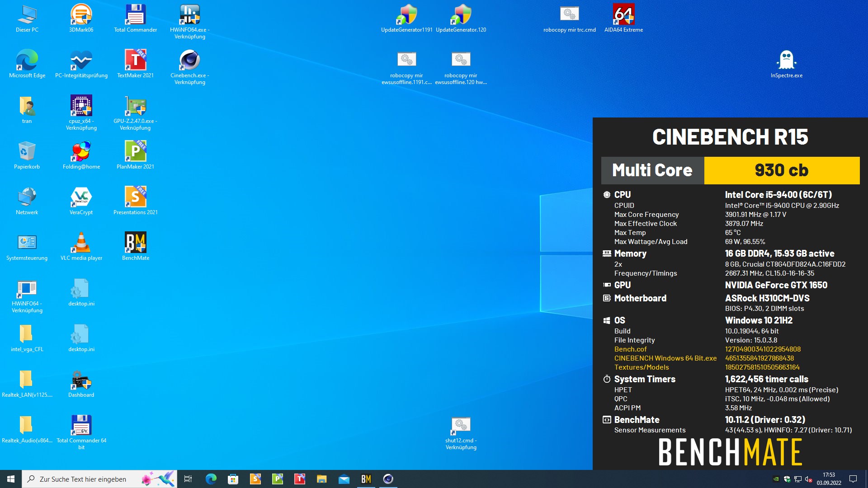868x488 pixels.
Task: Open Presentations app pinned on taskbar
Action: coord(255,479)
